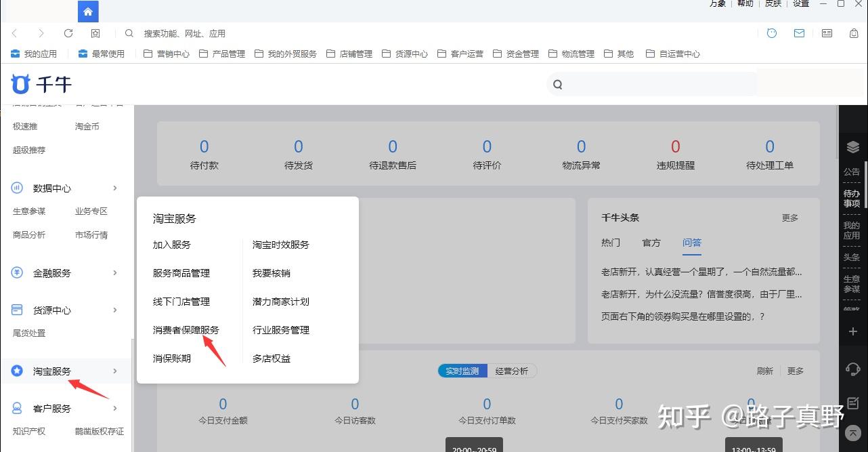The height and width of the screenshot is (452, 868).
Task: Open the 物流管理 bookmark folder
Action: [x=571, y=54]
